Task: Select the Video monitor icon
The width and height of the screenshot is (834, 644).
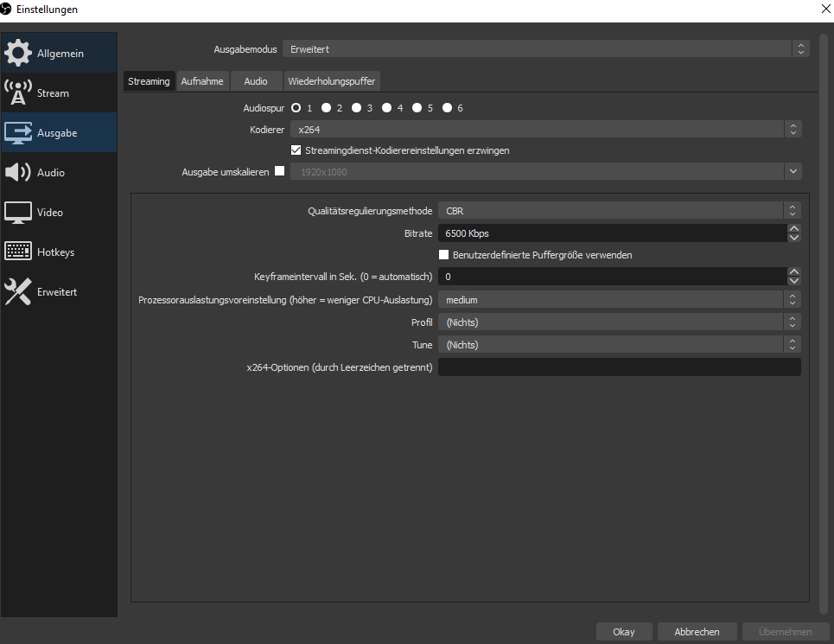Action: [18, 212]
